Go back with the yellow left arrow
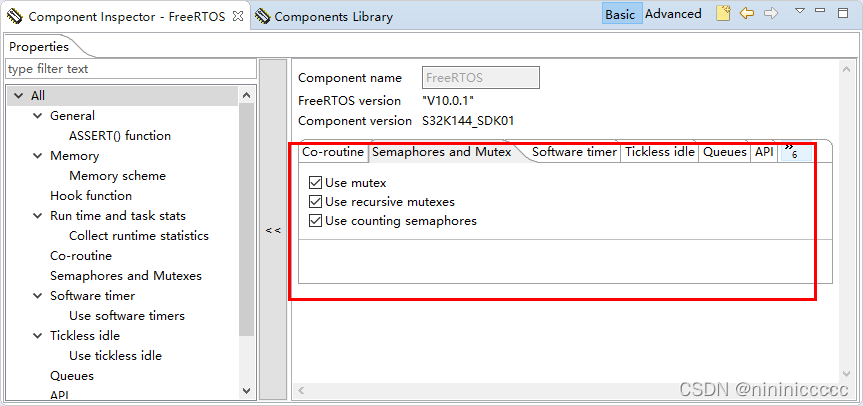863x406 pixels. point(746,13)
